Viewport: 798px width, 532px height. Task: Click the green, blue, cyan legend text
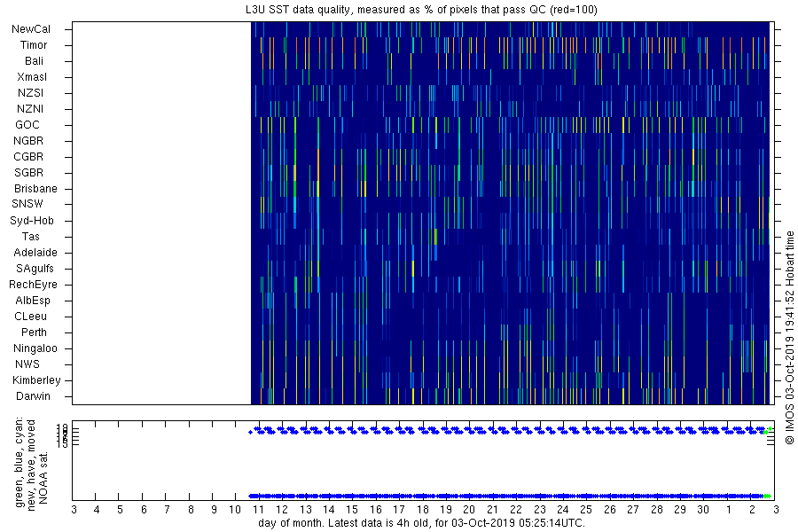tap(20, 462)
